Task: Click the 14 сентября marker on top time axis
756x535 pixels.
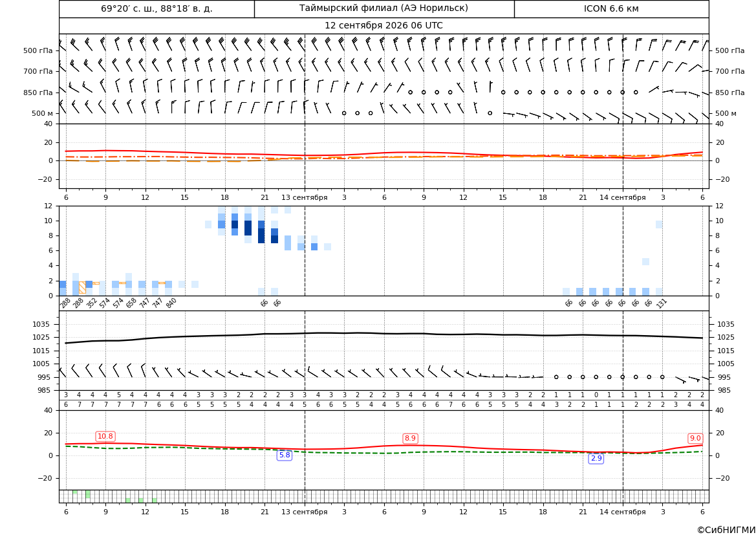Action: tap(622, 197)
